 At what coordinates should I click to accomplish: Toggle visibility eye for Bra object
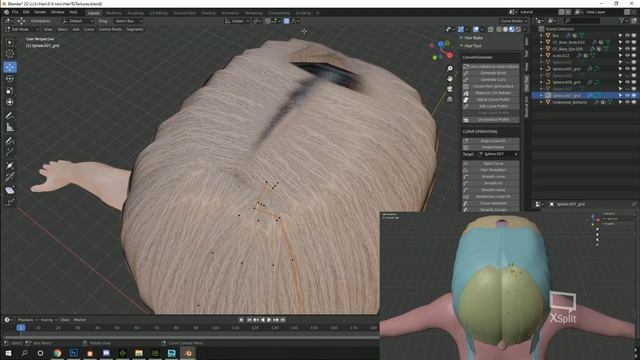[627, 36]
